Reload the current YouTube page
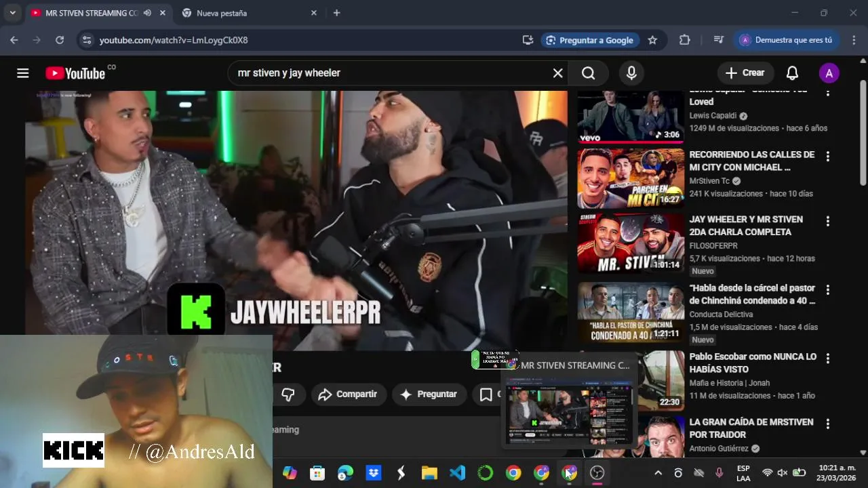The image size is (868, 488). pyautogui.click(x=60, y=40)
